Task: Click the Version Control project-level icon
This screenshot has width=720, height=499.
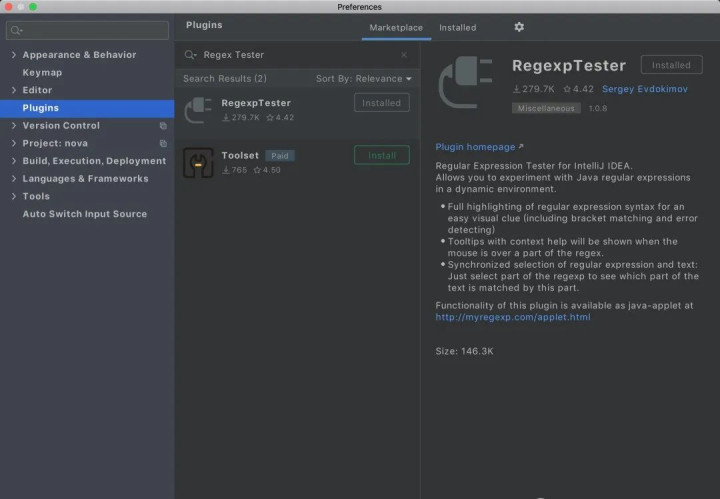Action: 163,126
